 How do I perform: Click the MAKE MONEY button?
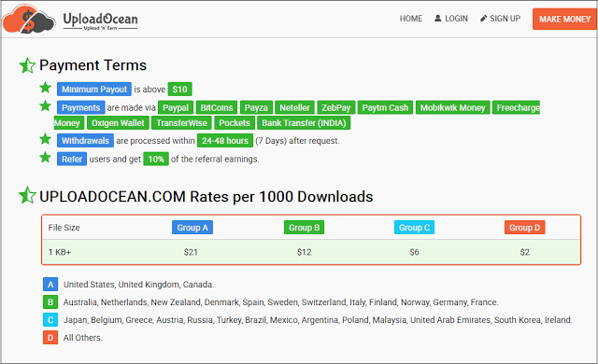coord(564,19)
